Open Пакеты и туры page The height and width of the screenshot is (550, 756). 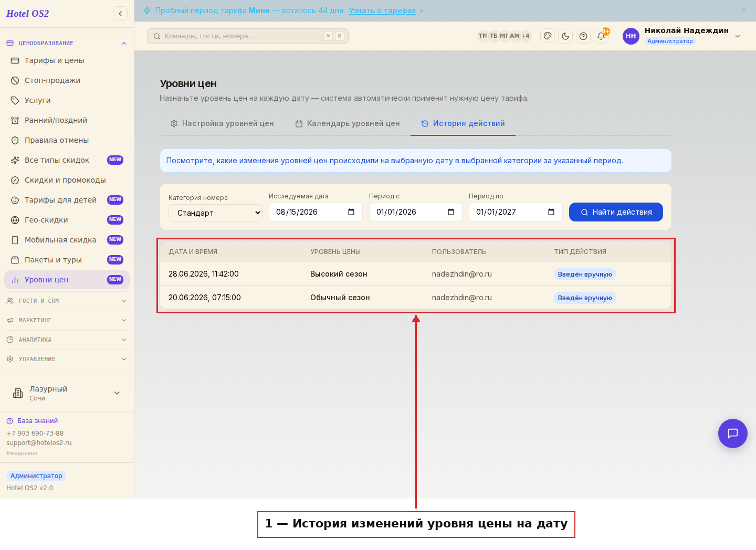(x=67, y=260)
